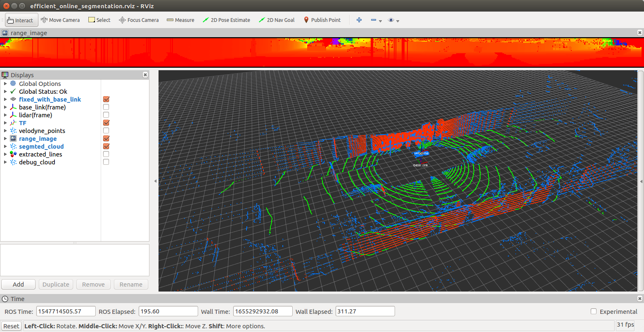
Task: Open the remove-tool dropdown arrow
Action: coord(380,21)
